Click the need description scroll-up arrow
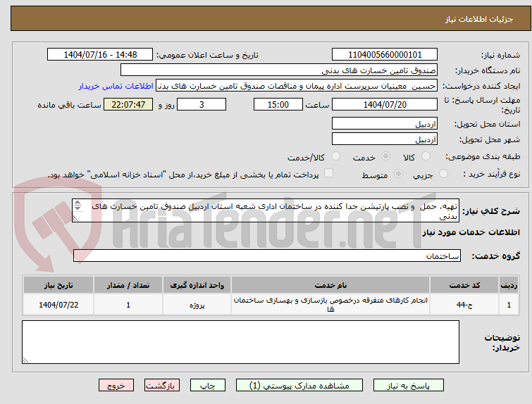Image resolution: width=532 pixels, height=404 pixels. (78, 203)
